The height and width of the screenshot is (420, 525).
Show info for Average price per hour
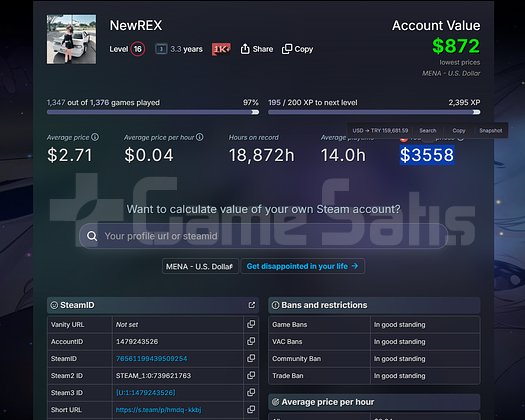coord(200,137)
